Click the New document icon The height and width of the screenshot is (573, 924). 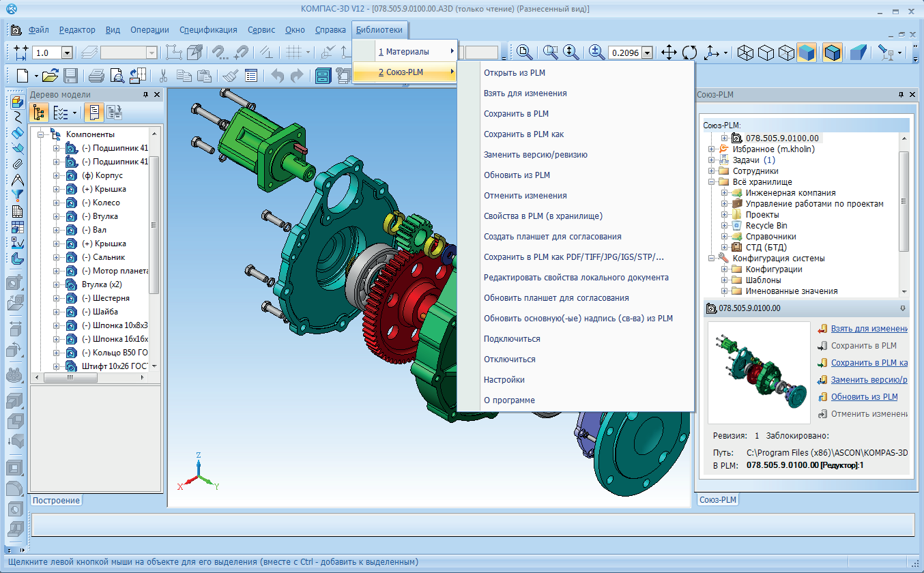coord(24,76)
